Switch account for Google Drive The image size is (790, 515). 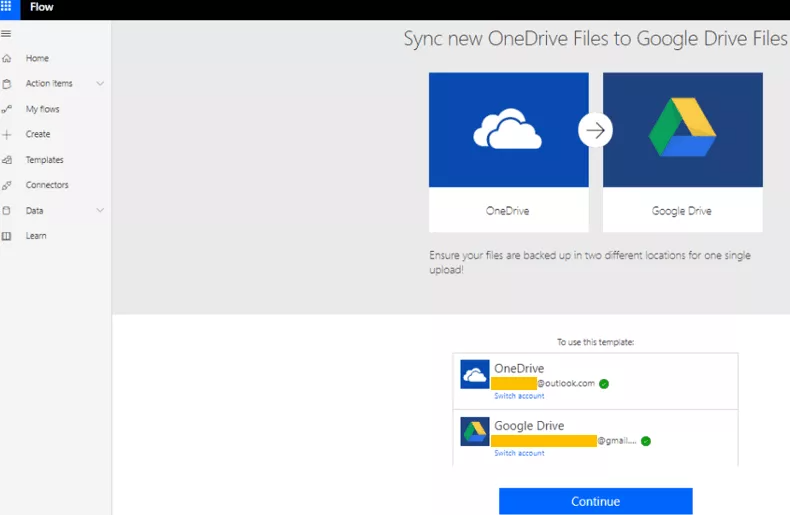tap(519, 454)
